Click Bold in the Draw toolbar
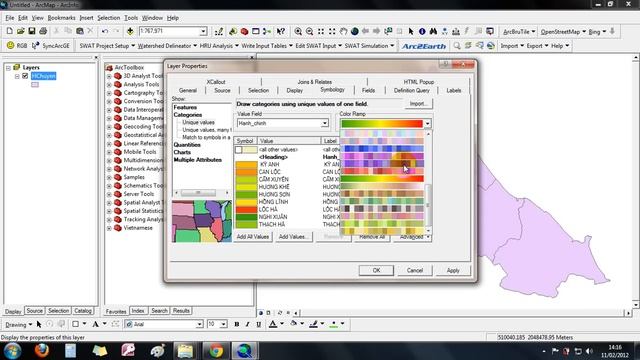 pos(236,324)
